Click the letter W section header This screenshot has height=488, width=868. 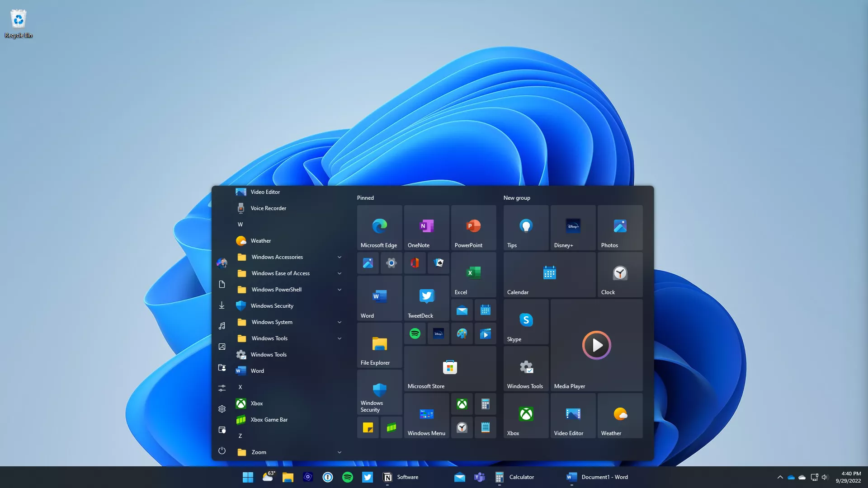240,225
